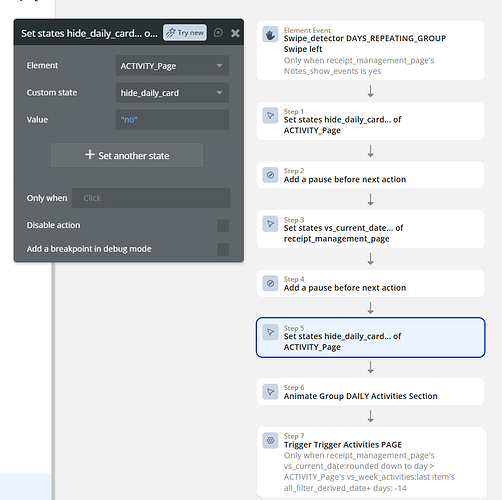Click the Step 1 set state cursor icon

[270, 116]
